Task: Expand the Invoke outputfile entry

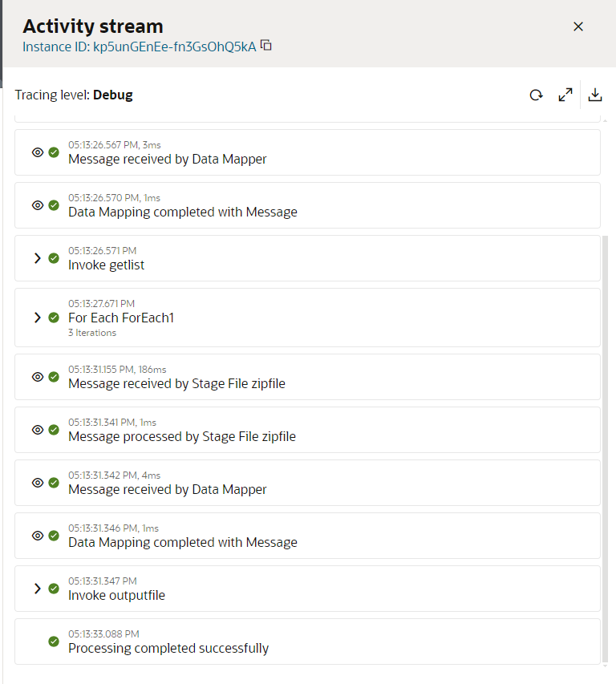Action: coord(38,589)
